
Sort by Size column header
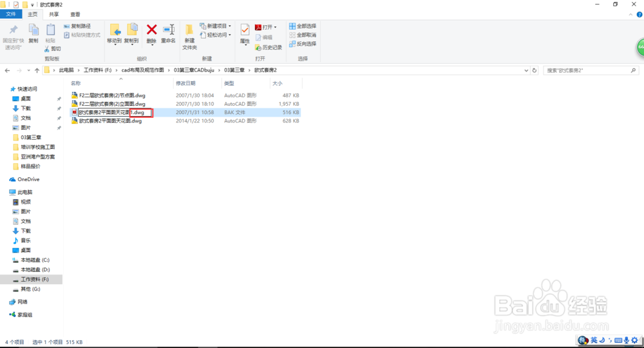(277, 83)
